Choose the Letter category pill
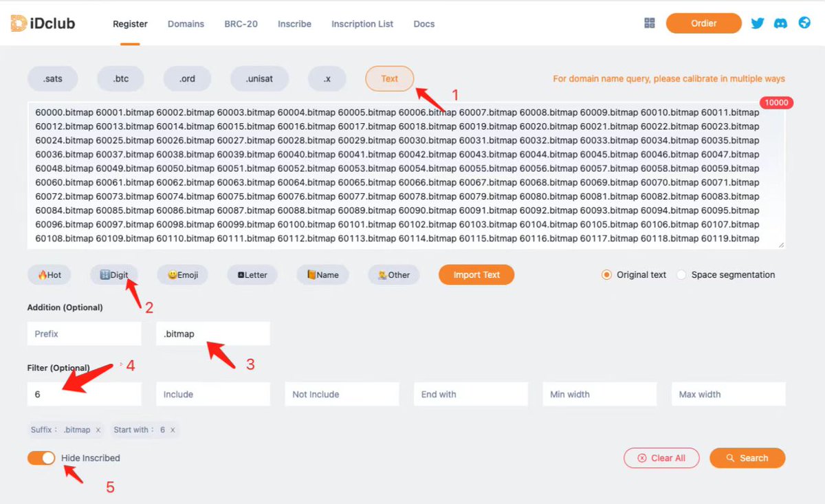This screenshot has height=504, width=825. click(252, 275)
